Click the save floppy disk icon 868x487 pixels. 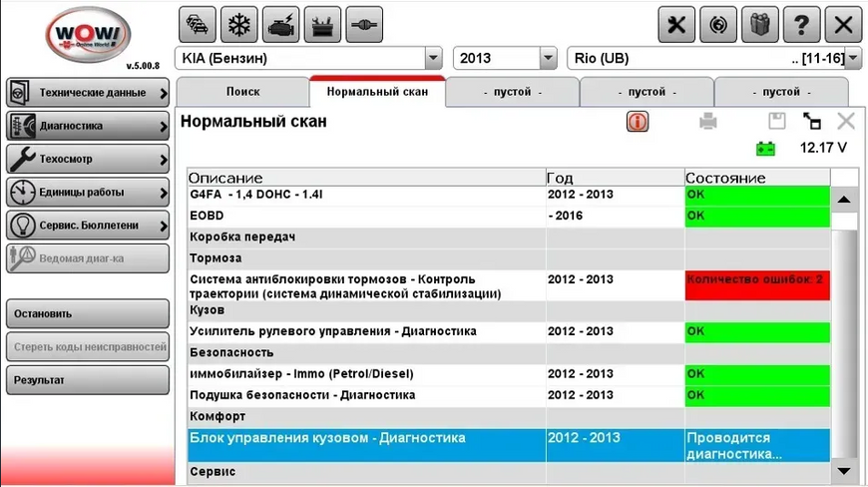click(776, 121)
